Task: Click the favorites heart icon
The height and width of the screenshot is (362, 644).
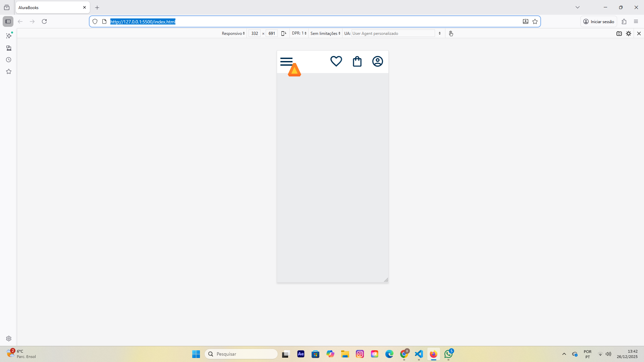Action: tap(336, 61)
